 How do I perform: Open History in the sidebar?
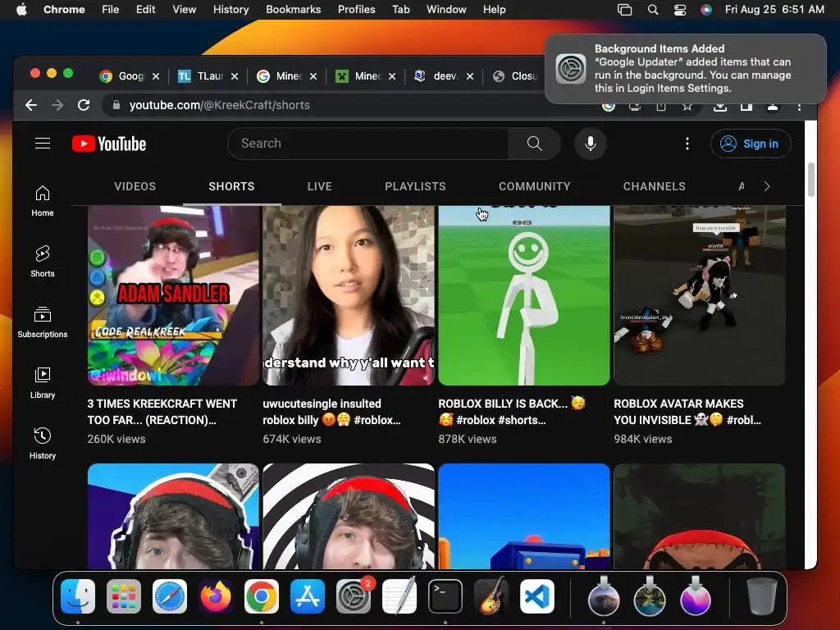[43, 444]
